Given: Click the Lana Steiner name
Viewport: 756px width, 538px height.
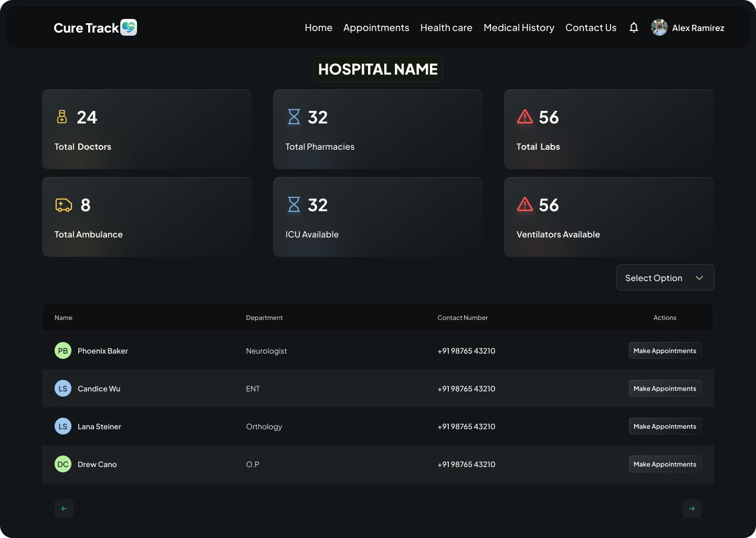Looking at the screenshot, I should click(x=99, y=426).
